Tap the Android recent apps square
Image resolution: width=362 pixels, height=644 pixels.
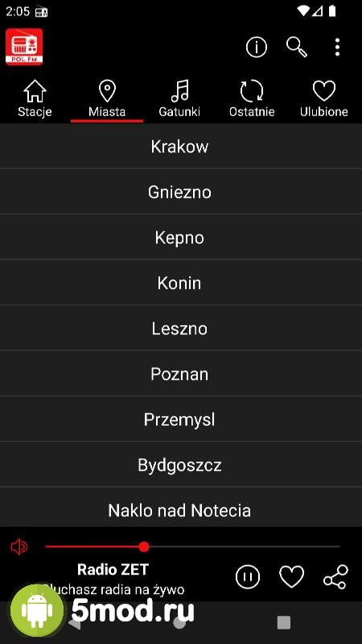click(284, 622)
